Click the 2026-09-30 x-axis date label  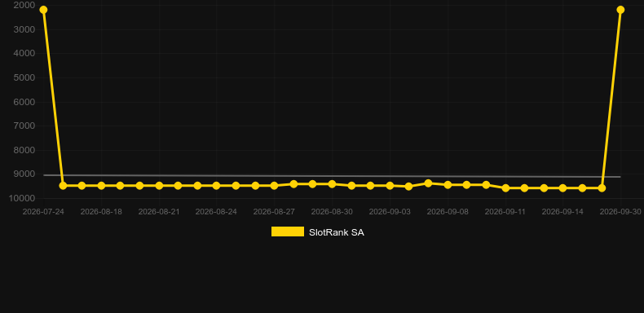coord(620,212)
